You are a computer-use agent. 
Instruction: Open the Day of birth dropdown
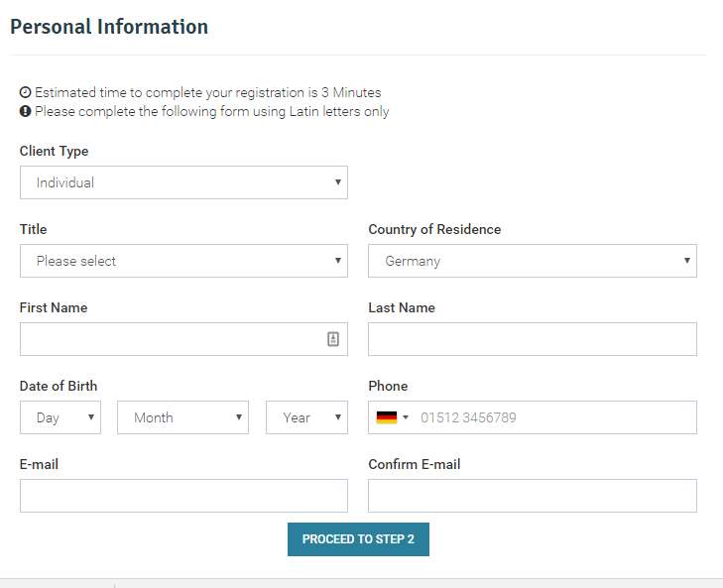click(60, 417)
